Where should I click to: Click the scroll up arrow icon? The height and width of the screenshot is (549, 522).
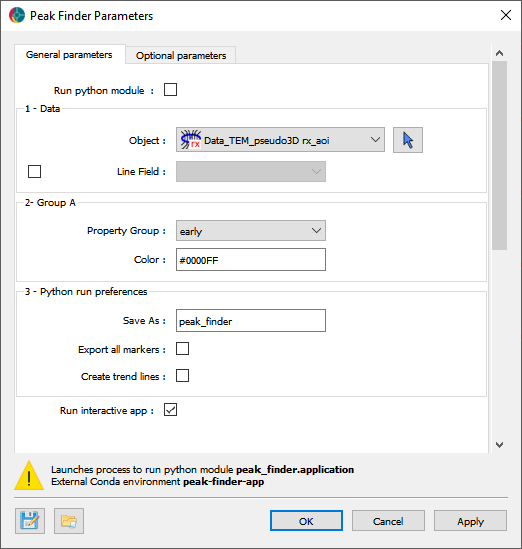coord(500,53)
